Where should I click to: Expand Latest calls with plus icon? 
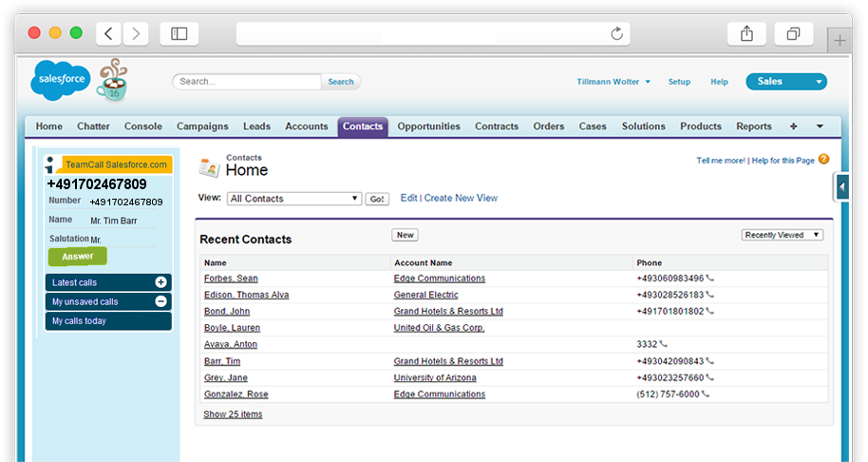point(161,282)
